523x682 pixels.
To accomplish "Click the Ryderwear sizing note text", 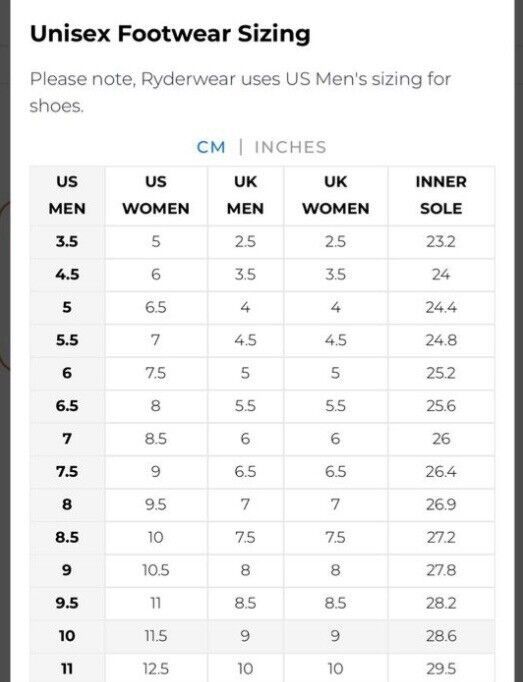I will click(x=240, y=92).
